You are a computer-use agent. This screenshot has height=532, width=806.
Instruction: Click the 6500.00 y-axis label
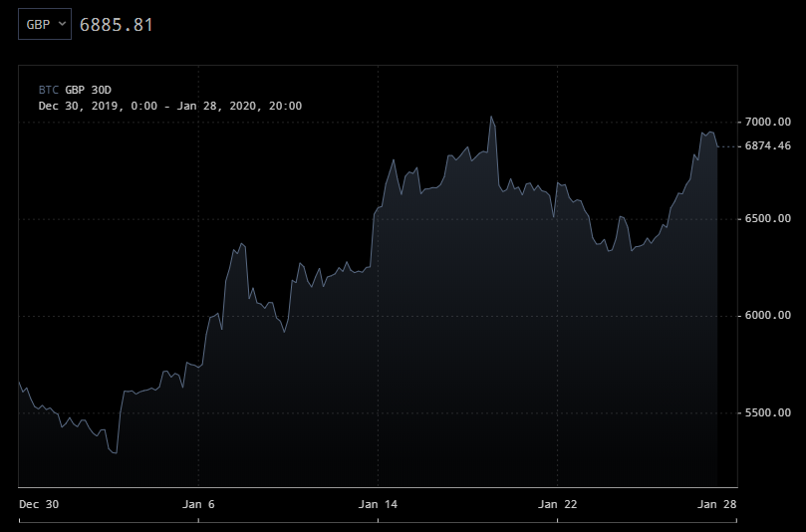point(767,218)
